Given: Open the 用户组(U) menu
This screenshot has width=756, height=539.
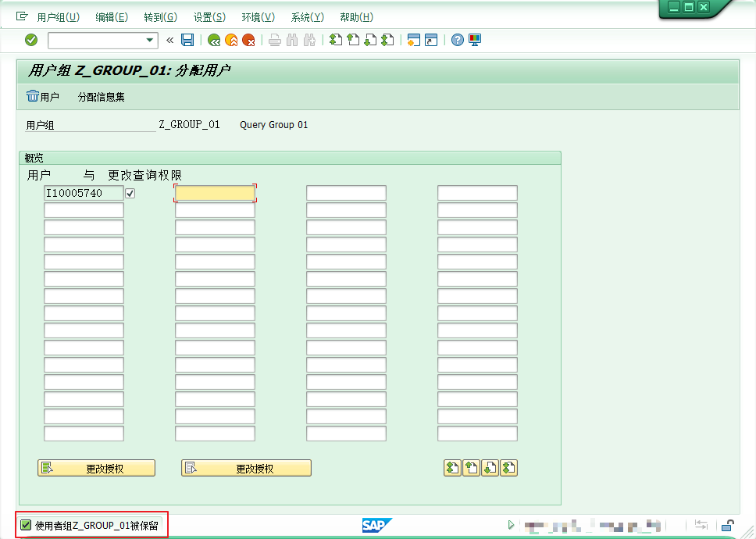Looking at the screenshot, I should (59, 17).
